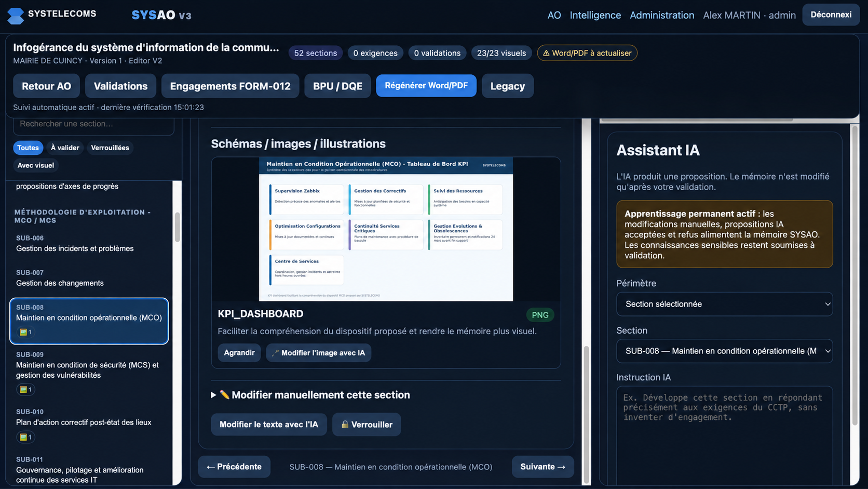868x489 pixels.
Task: Click the image badge under SUB-010
Action: point(25,437)
